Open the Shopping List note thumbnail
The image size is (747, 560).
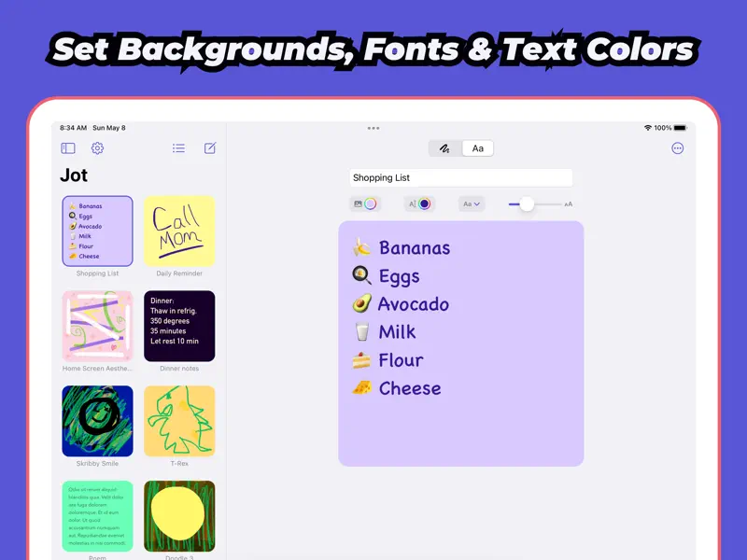point(97,231)
